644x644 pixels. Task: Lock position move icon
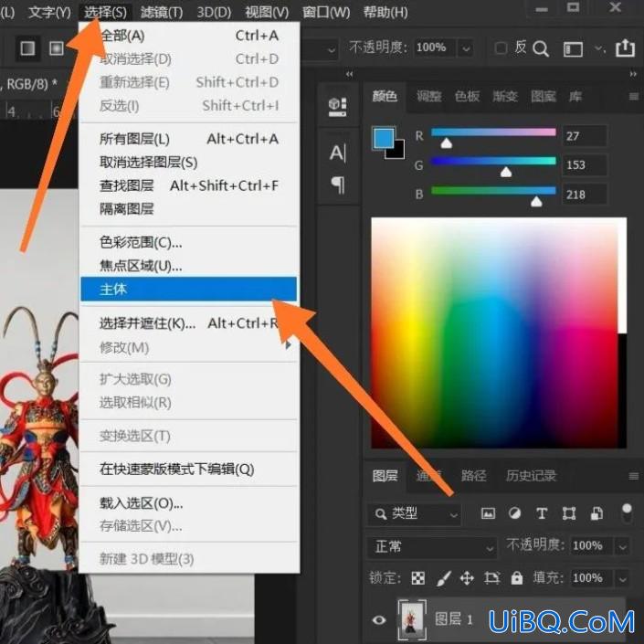[467, 578]
